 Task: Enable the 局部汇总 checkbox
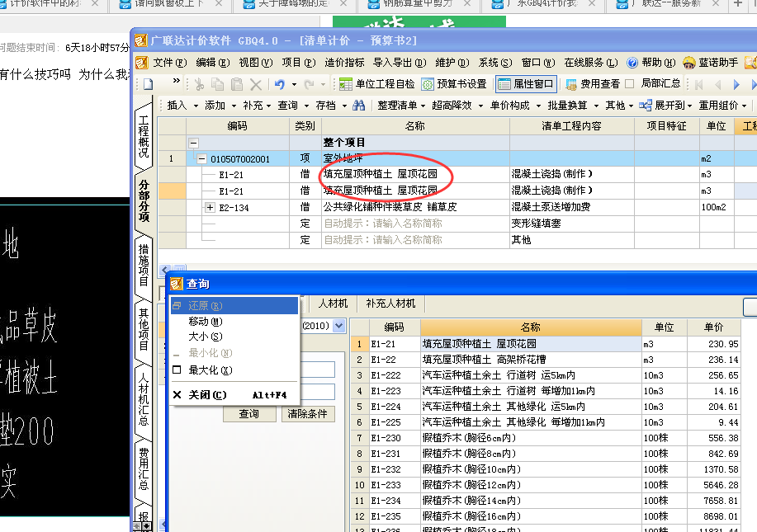(630, 84)
